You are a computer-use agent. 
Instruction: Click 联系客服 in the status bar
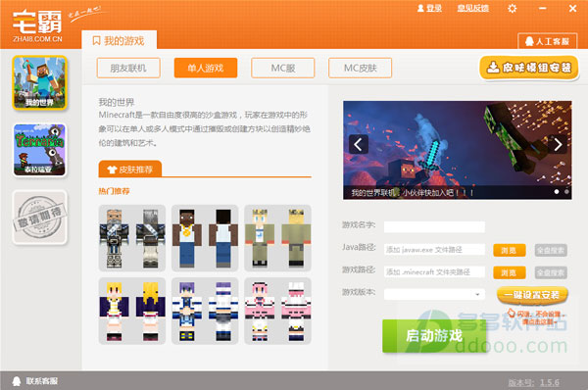[x=35, y=381]
